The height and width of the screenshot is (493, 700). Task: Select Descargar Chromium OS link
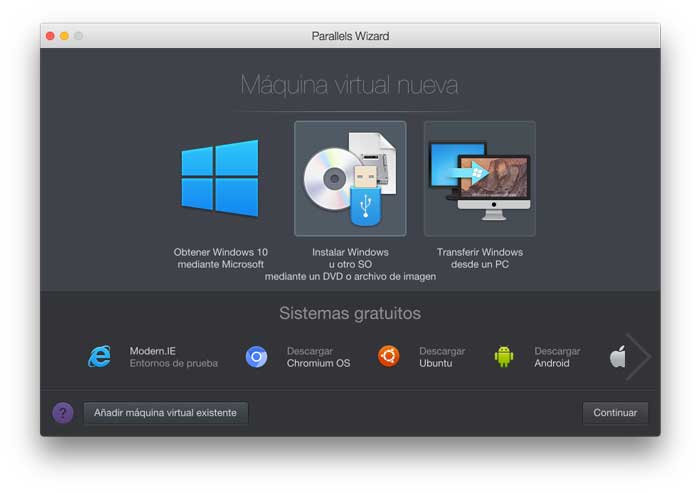pos(318,357)
